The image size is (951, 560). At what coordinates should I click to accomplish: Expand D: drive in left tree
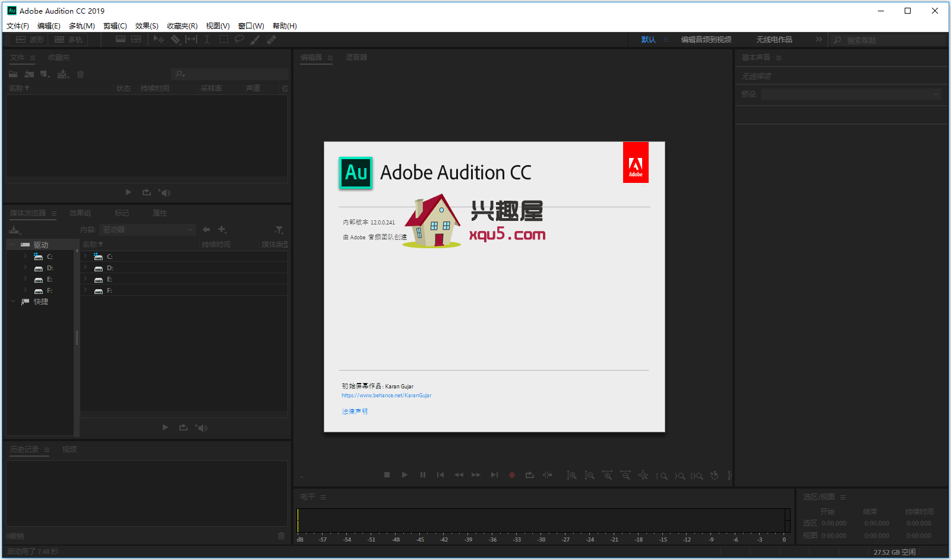coord(26,267)
